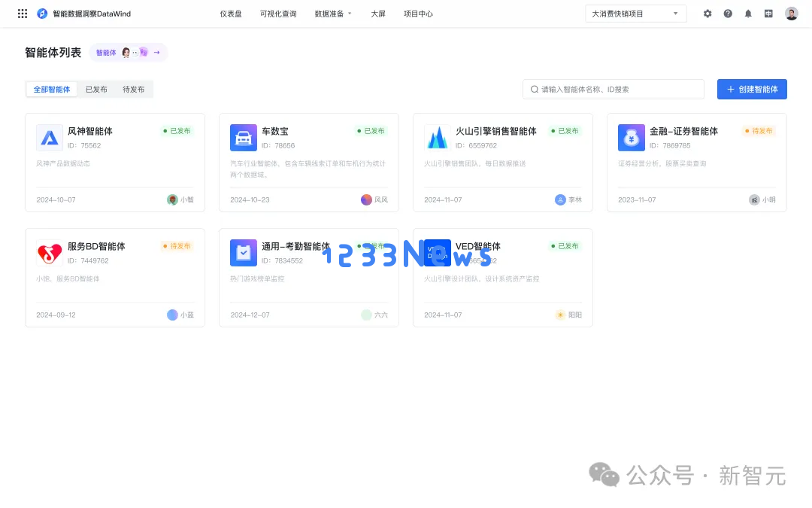Click the arrow in the 智能体 pill
812x508 pixels.
(x=156, y=53)
